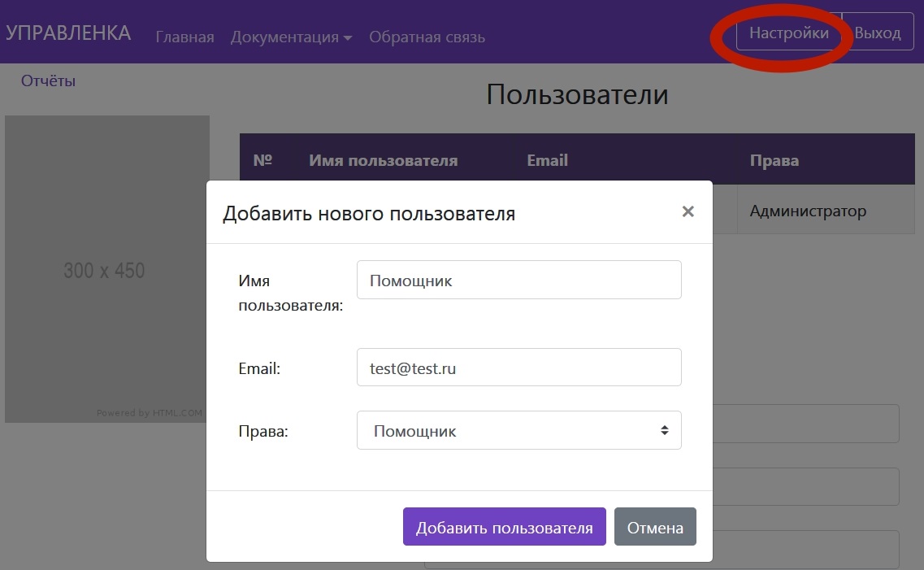Expand the Документация dropdown menu
The width and height of the screenshot is (924, 570).
pos(291,37)
